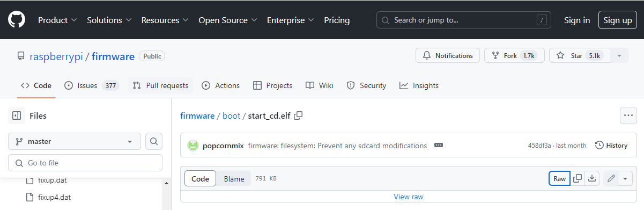
Task: Switch to the Actions tab
Action: point(220,85)
